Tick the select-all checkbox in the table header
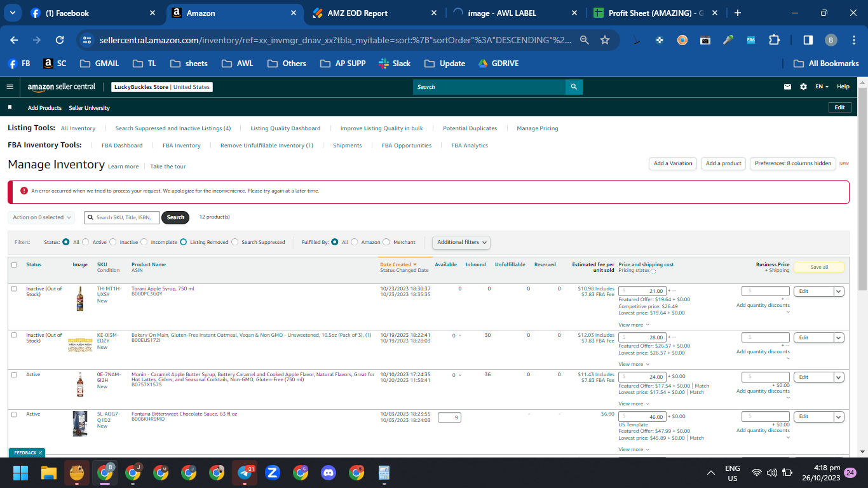Screen dimensions: 868x488 pyautogui.click(x=14, y=265)
